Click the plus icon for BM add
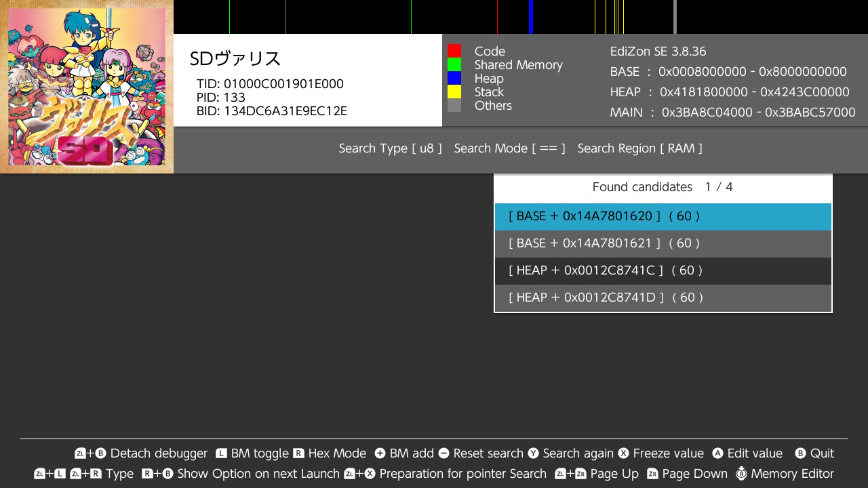 tap(380, 453)
